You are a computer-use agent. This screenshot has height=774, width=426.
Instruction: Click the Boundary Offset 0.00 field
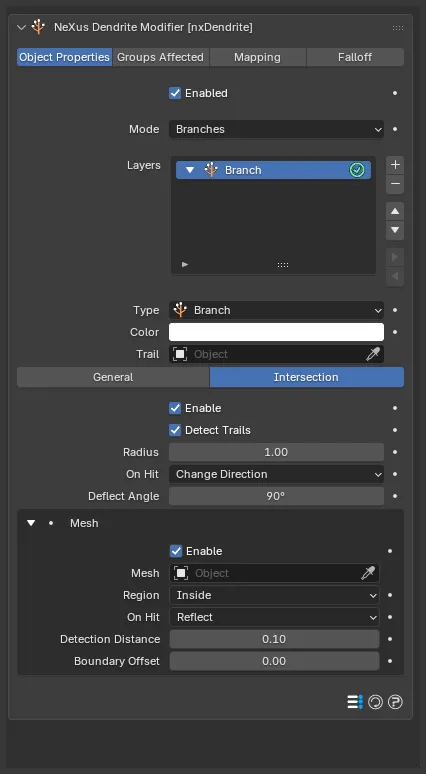[274, 661]
